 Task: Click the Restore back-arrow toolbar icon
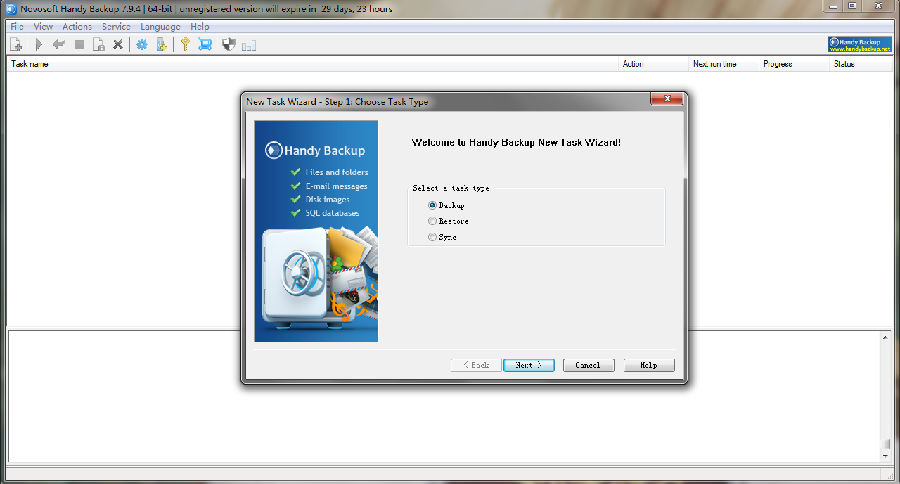[x=59, y=45]
